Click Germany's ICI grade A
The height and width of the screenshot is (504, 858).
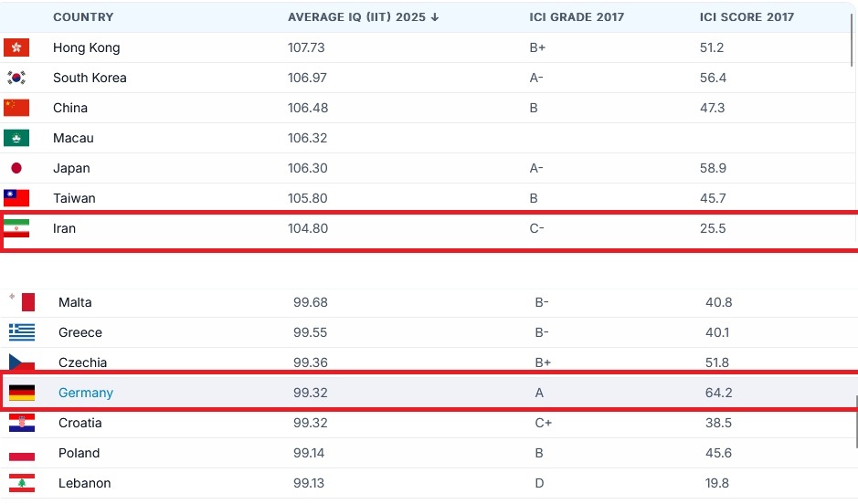pyautogui.click(x=539, y=393)
